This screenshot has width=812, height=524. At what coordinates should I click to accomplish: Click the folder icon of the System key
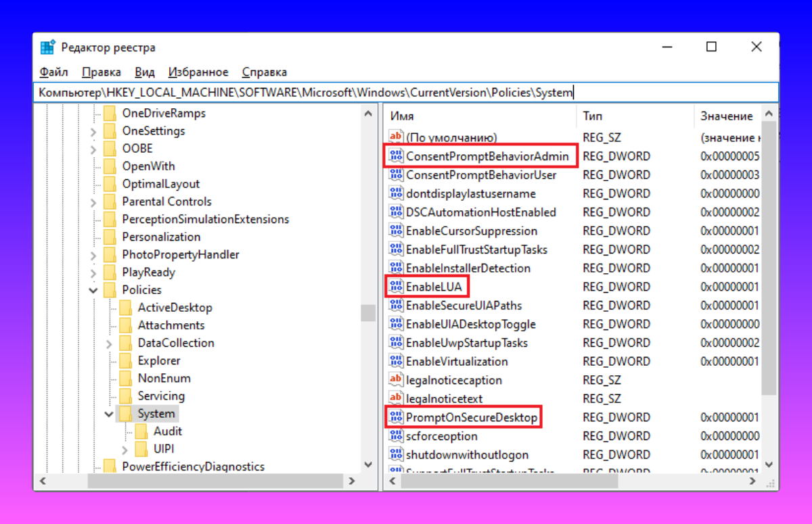tap(125, 413)
